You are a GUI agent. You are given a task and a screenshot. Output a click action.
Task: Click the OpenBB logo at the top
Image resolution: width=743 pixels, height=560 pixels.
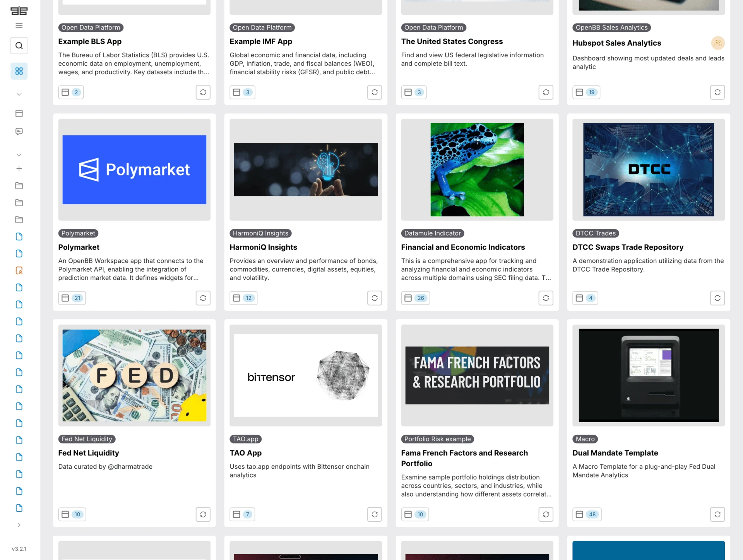(x=19, y=11)
